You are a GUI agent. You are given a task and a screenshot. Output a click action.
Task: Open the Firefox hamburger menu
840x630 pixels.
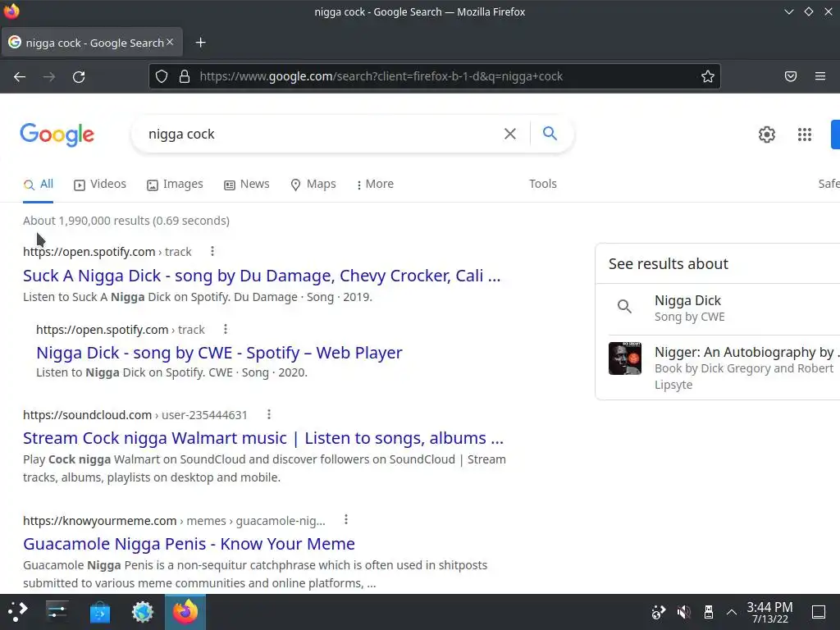coord(820,76)
